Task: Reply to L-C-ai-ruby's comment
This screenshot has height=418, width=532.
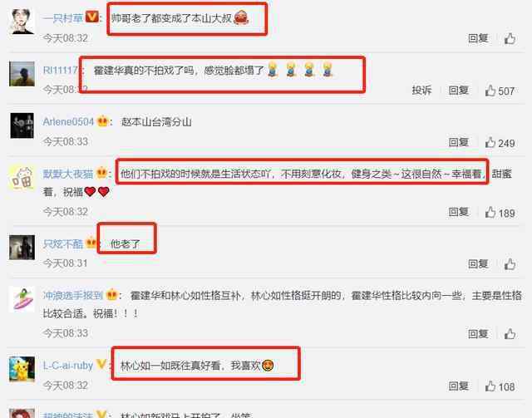Action: click(458, 386)
